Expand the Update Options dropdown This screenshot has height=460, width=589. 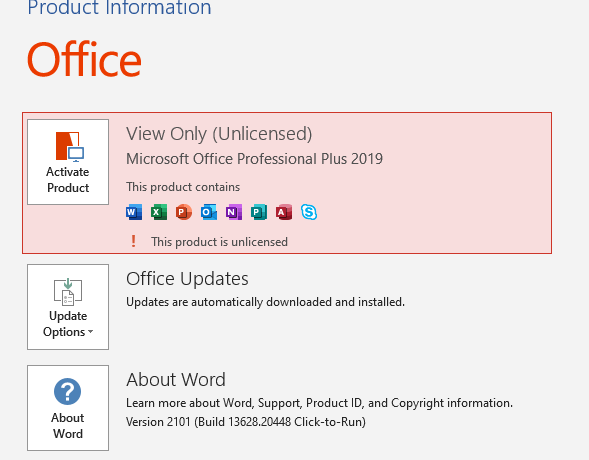point(68,307)
